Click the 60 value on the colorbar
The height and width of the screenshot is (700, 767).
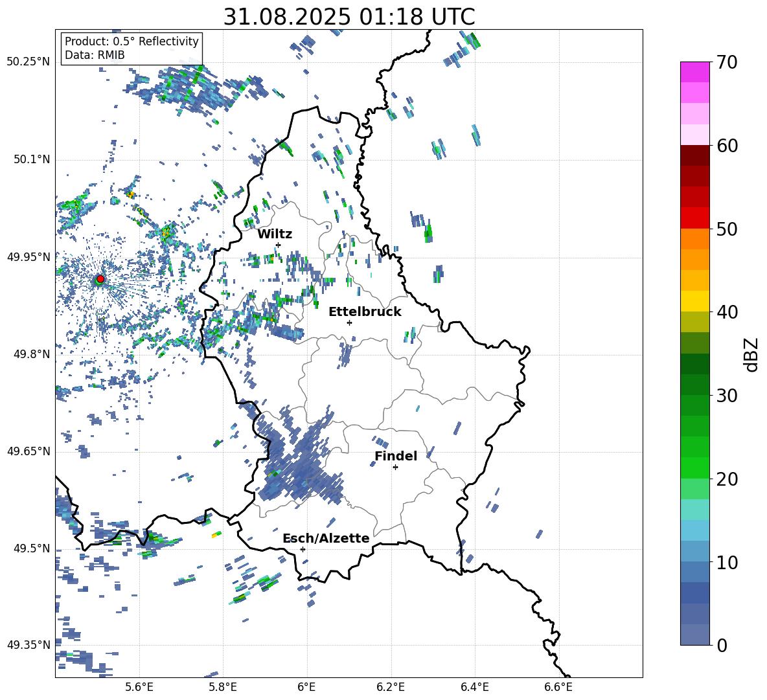pos(727,146)
